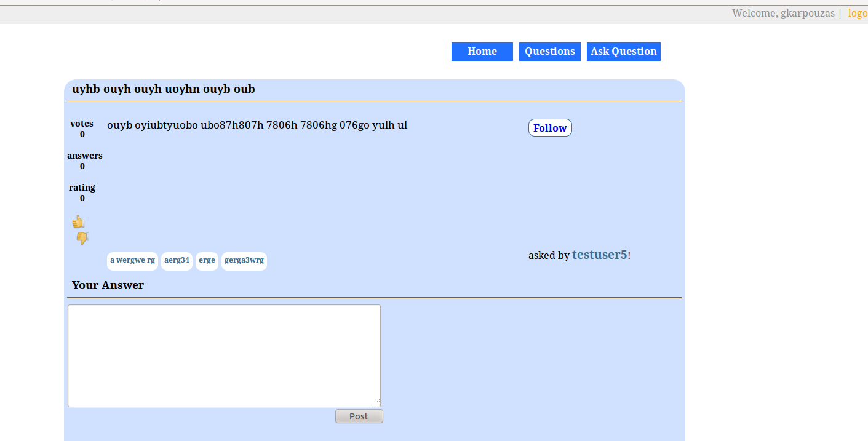Click the answers counter label

point(85,155)
